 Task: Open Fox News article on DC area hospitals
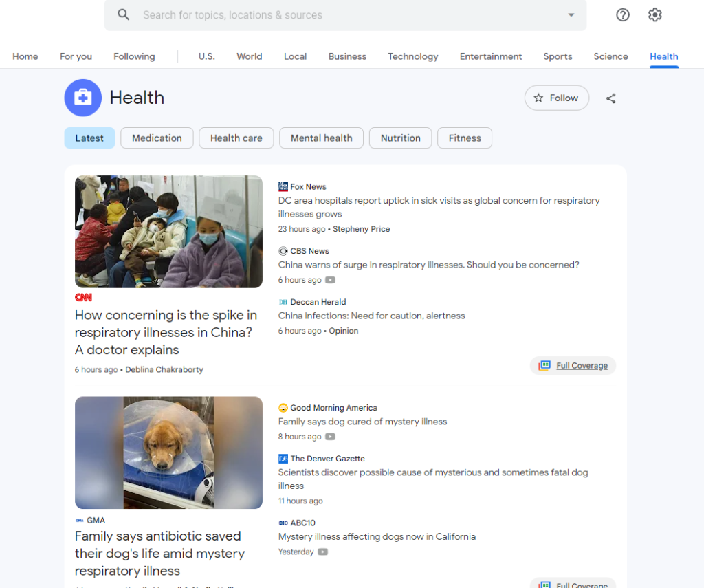(x=439, y=207)
